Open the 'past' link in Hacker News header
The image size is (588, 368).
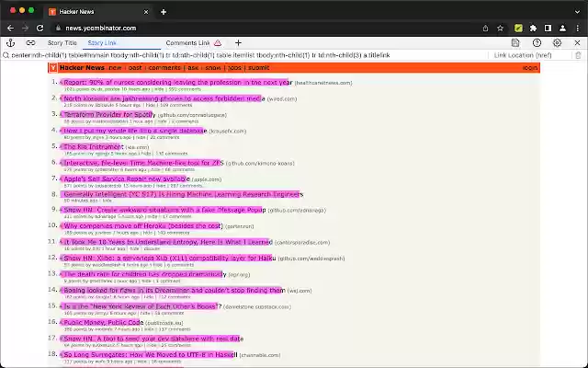[135, 68]
